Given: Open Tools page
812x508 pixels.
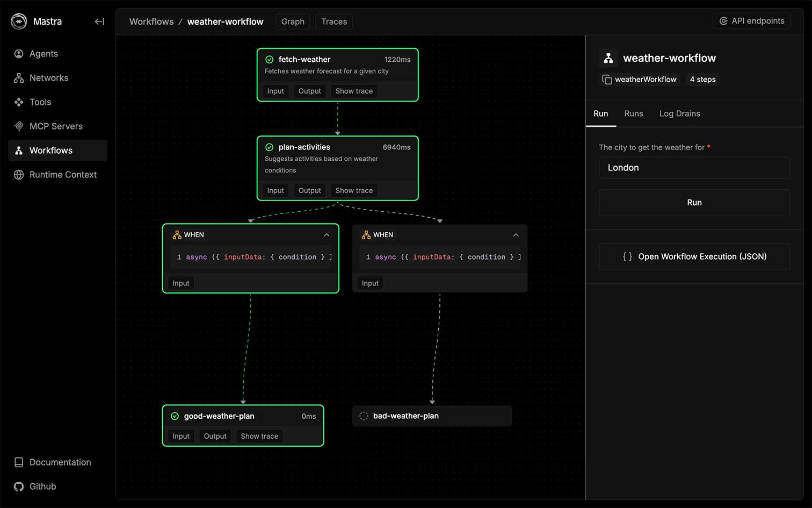Looking at the screenshot, I should click(57, 102).
